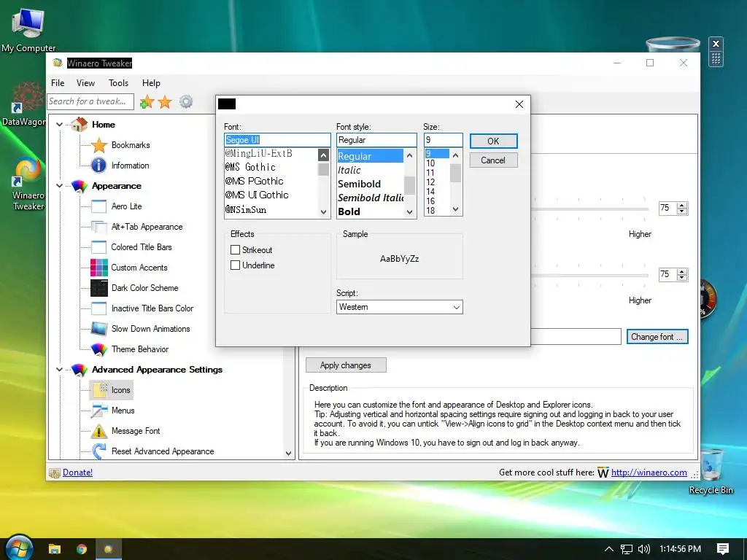Open the Tools menu
Viewport: 747px width, 560px height.
click(118, 83)
